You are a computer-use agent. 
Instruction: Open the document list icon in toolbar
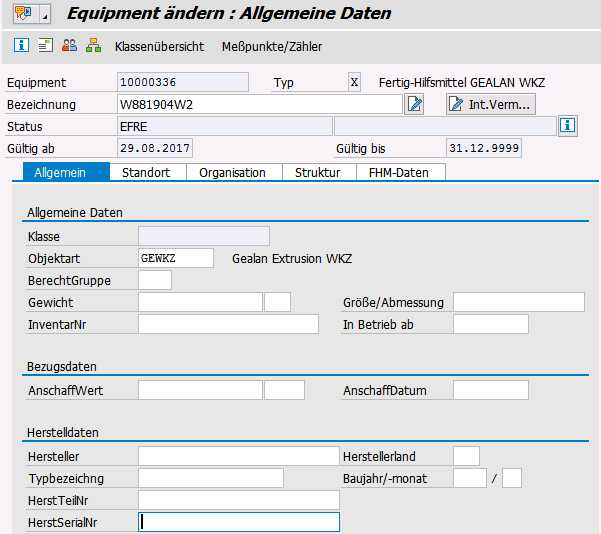point(46,45)
